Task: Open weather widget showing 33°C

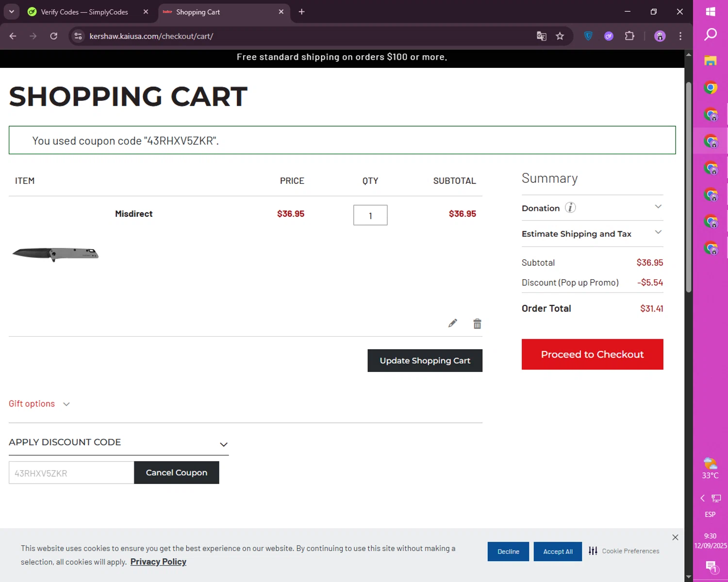Action: (710, 469)
